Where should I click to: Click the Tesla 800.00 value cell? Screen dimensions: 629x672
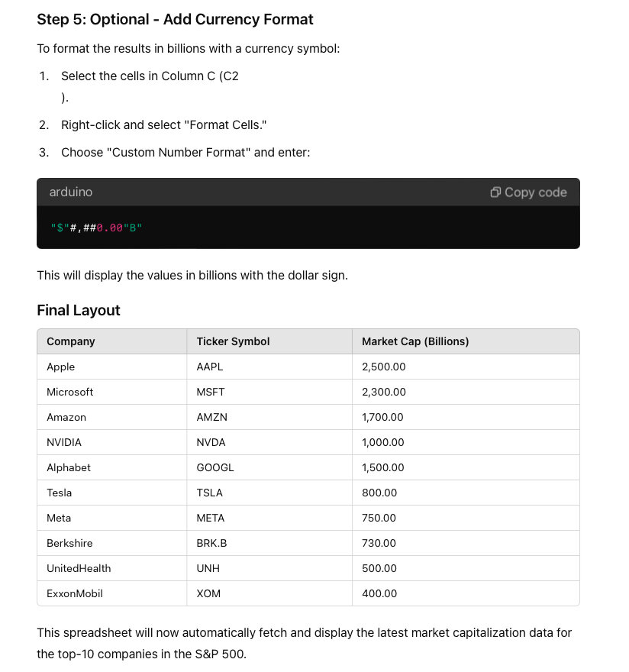379,493
